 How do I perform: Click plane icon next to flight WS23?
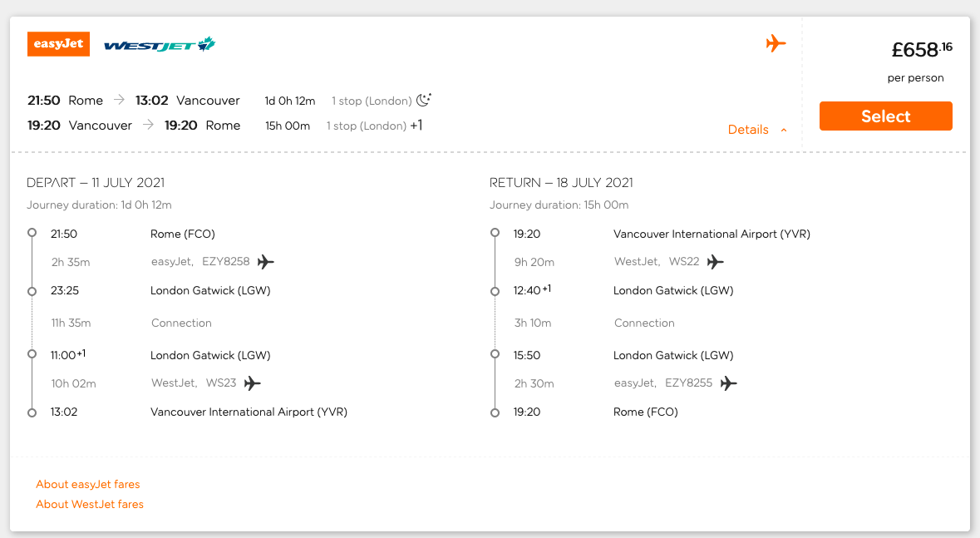pos(253,383)
